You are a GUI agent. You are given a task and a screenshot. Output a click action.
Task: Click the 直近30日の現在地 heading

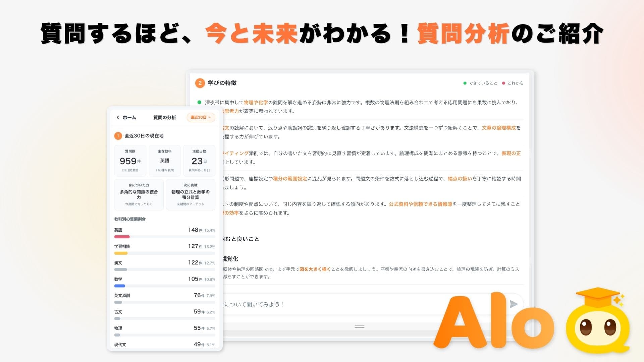[x=144, y=136]
